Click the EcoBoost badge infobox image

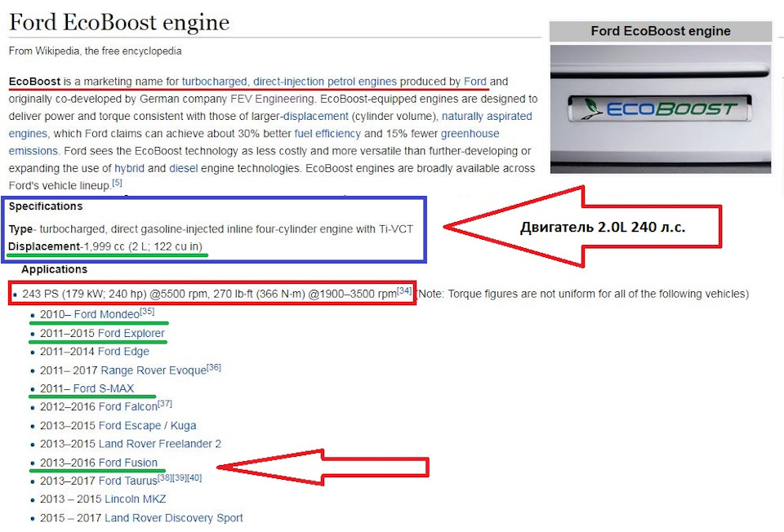[661, 109]
